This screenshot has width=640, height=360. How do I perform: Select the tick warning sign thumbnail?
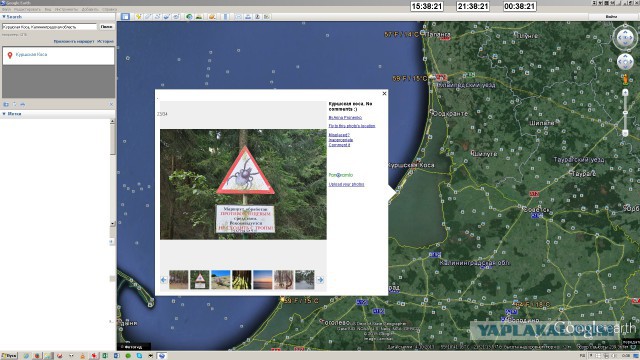200,280
